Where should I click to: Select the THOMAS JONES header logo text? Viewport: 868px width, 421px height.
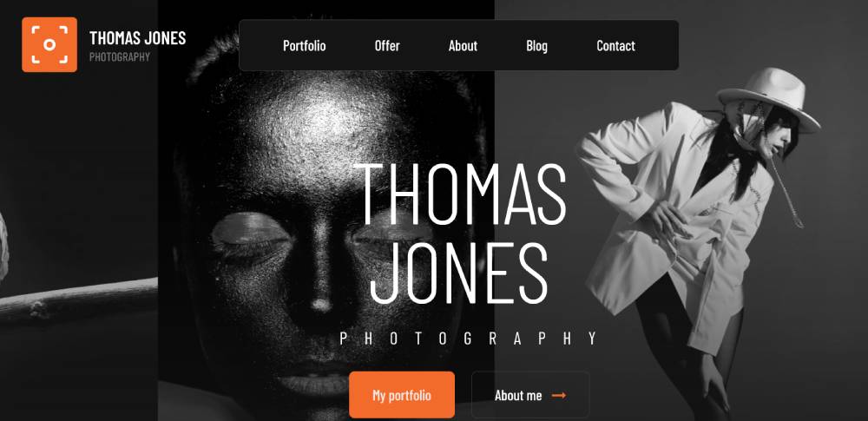(x=138, y=38)
